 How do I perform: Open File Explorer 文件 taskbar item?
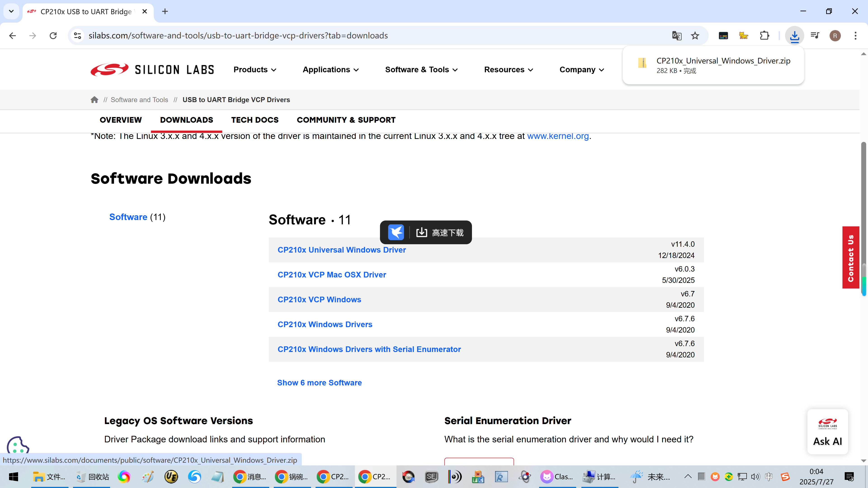click(x=50, y=477)
